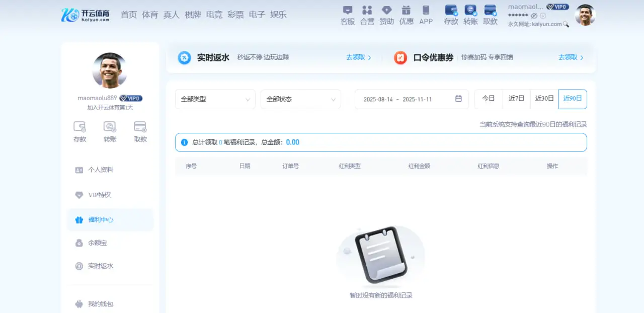644x313 pixels.
Task: Open 电子 in top nav
Action: (257, 15)
